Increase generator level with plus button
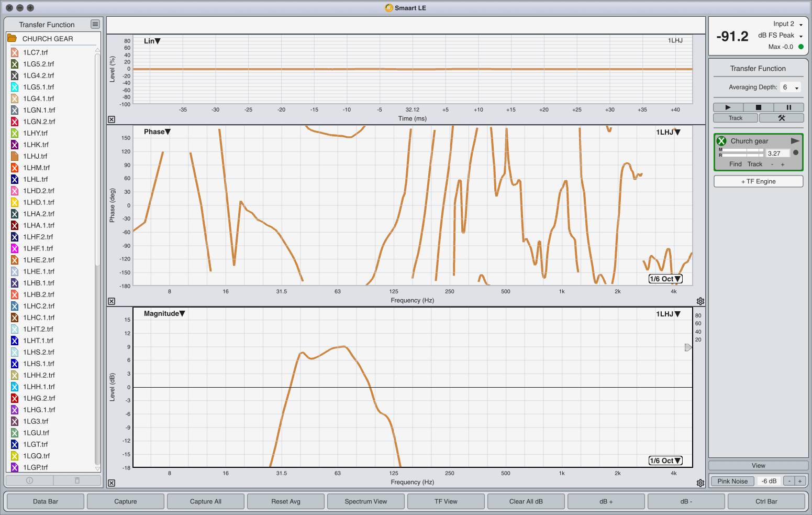Screen dimensions: 812x515 [800, 481]
